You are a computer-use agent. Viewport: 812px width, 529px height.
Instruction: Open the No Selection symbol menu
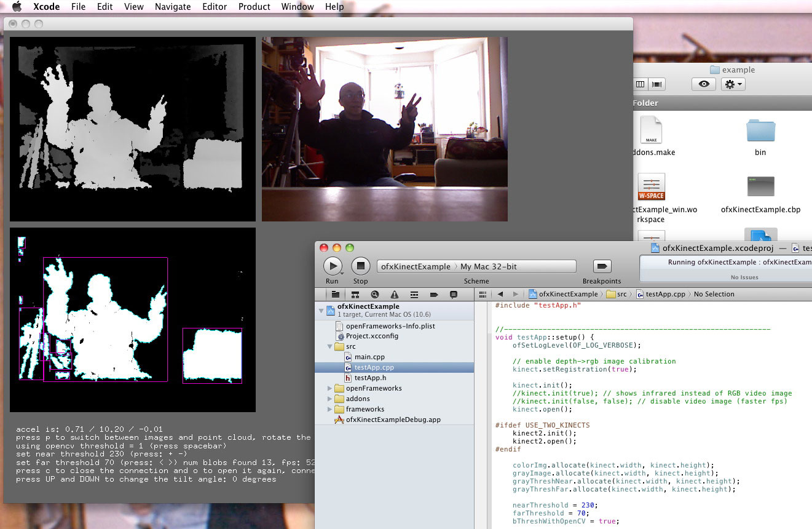point(714,295)
